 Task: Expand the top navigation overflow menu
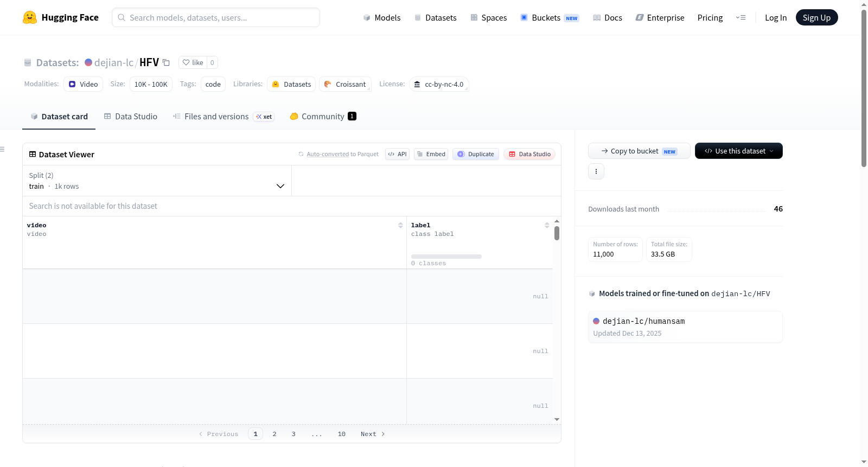coord(741,17)
